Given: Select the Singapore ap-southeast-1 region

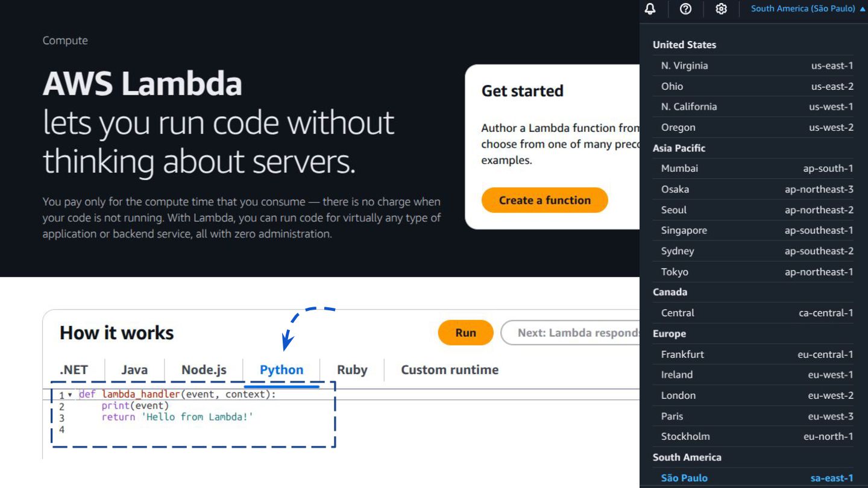Looking at the screenshot, I should 753,230.
